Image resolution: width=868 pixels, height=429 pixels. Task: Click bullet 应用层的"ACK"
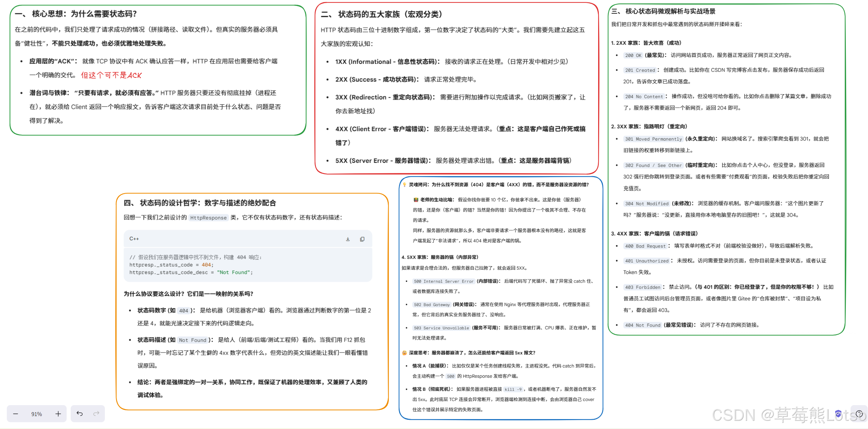pos(153,68)
